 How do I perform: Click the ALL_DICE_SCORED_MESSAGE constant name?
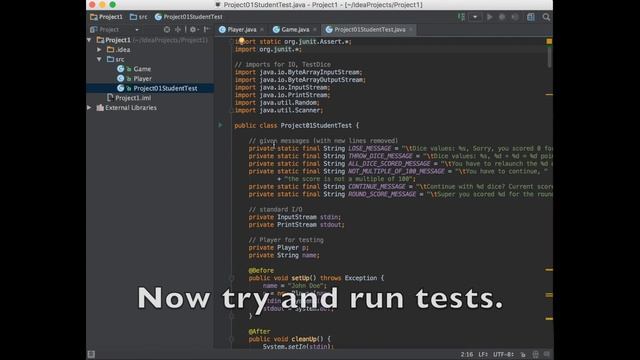coord(389,164)
